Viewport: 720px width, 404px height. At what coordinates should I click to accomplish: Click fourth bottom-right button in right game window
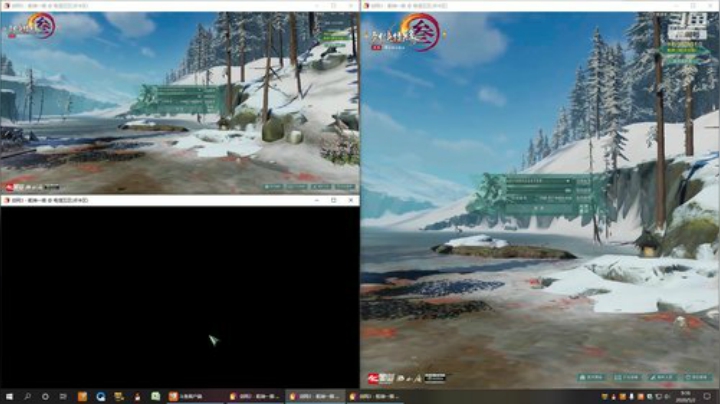(697, 377)
